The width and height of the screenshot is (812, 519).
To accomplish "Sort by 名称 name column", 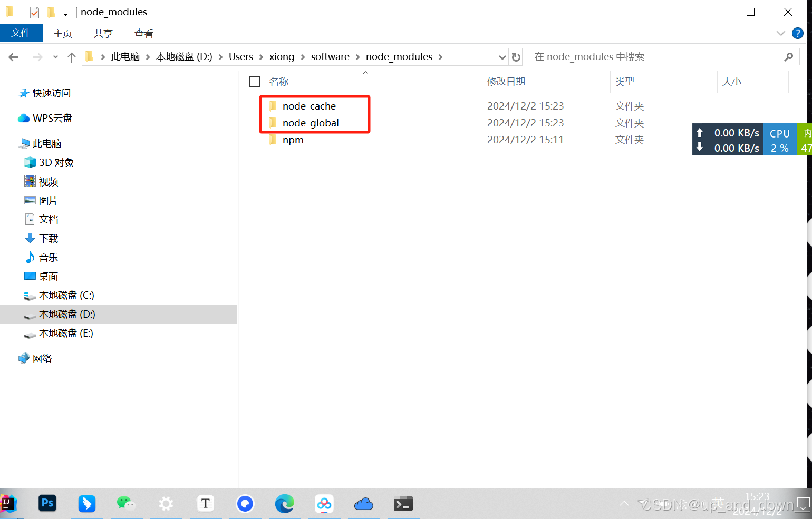I will (x=279, y=82).
